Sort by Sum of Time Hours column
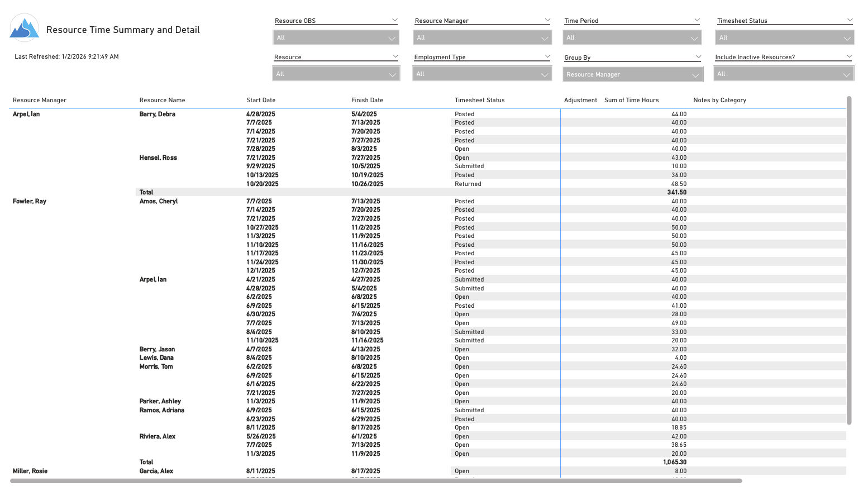Viewport: 868px width, 496px height. coord(631,100)
